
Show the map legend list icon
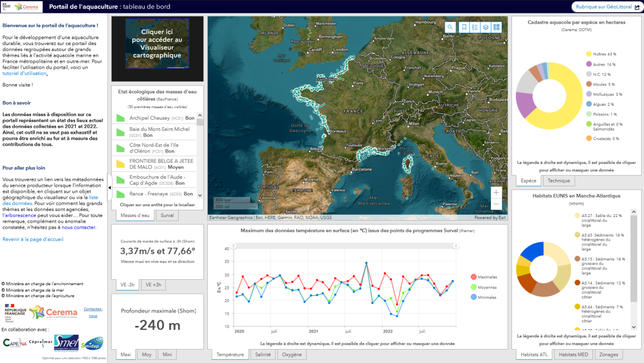(473, 27)
